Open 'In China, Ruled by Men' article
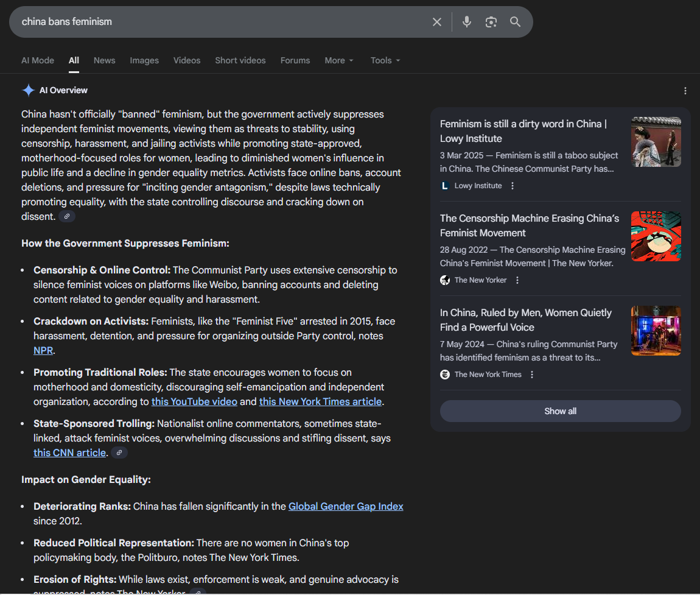700x595 pixels. (526, 320)
